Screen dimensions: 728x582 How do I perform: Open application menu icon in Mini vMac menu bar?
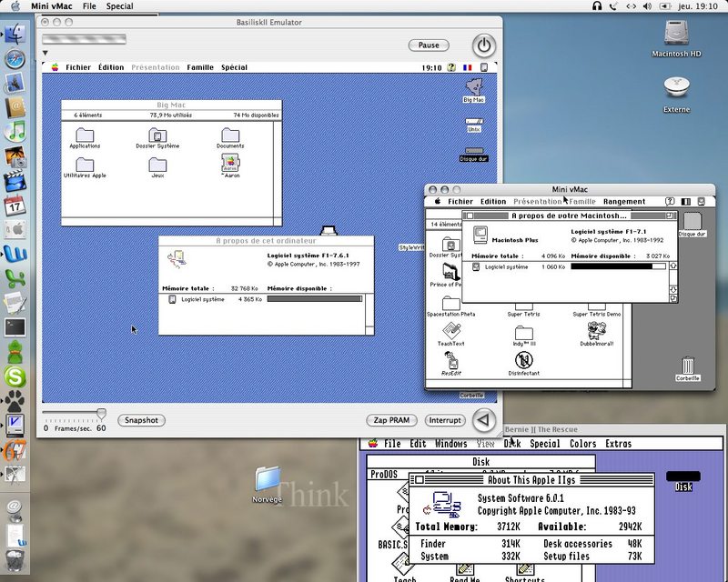(x=701, y=201)
